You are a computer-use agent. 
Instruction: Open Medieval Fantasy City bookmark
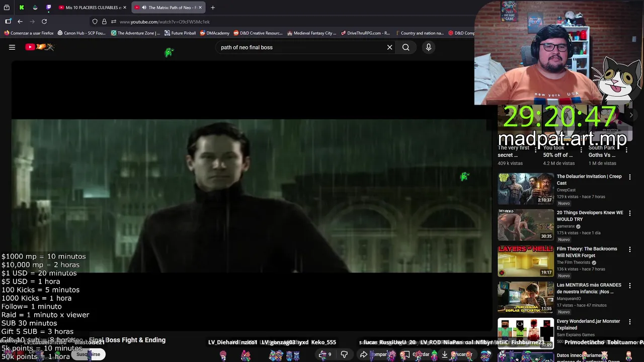click(x=311, y=33)
